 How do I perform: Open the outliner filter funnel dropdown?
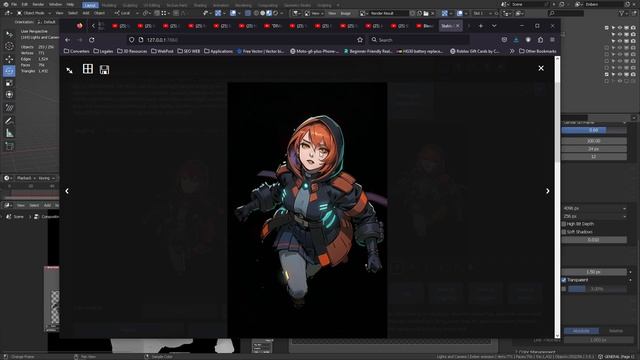623,13
